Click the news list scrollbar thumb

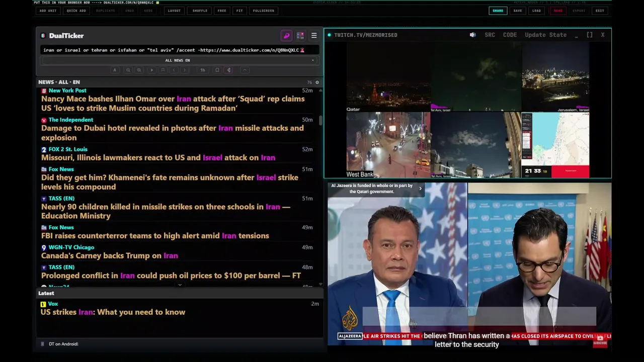coord(320,120)
